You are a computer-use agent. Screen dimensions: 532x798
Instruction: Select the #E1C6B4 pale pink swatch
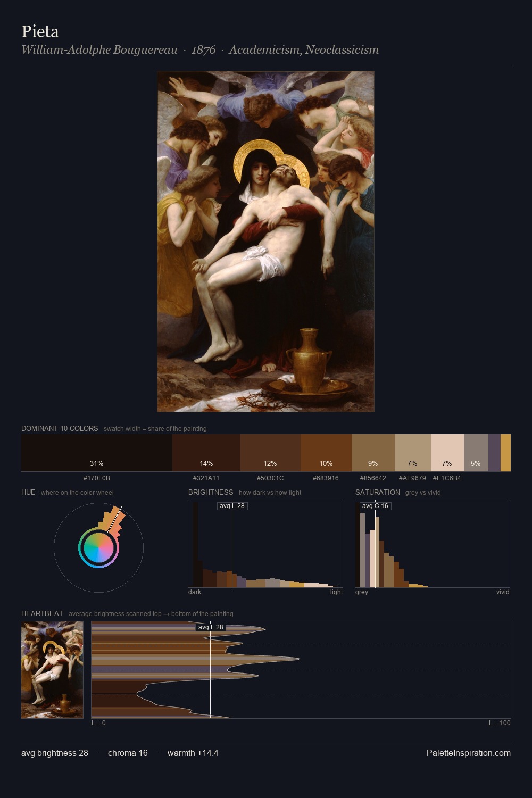pos(447,453)
